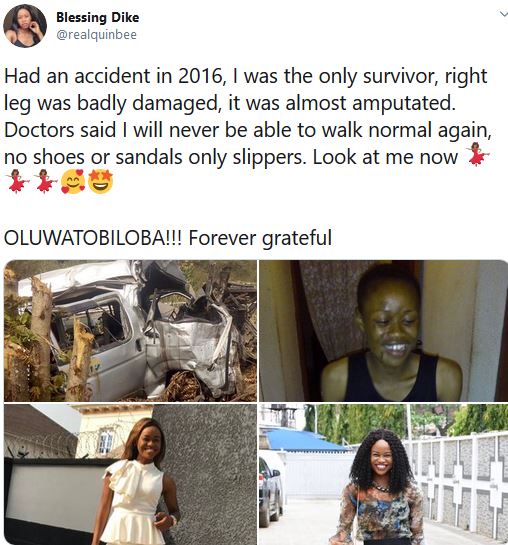Open the @realquinbee handle link
Viewport: 508px width, 545px height.
click(x=97, y=35)
